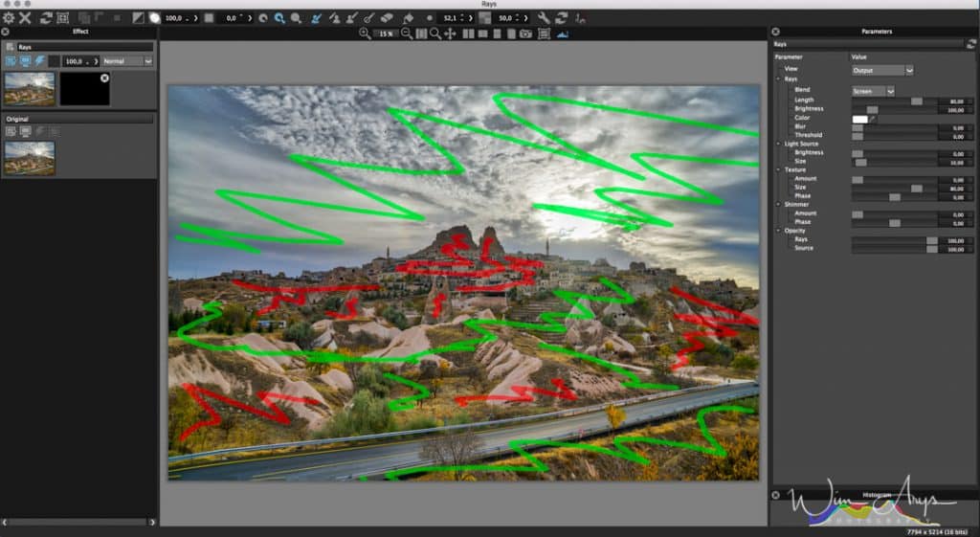The height and width of the screenshot is (537, 980).
Task: Close the Parameters panel
Action: coord(775,32)
